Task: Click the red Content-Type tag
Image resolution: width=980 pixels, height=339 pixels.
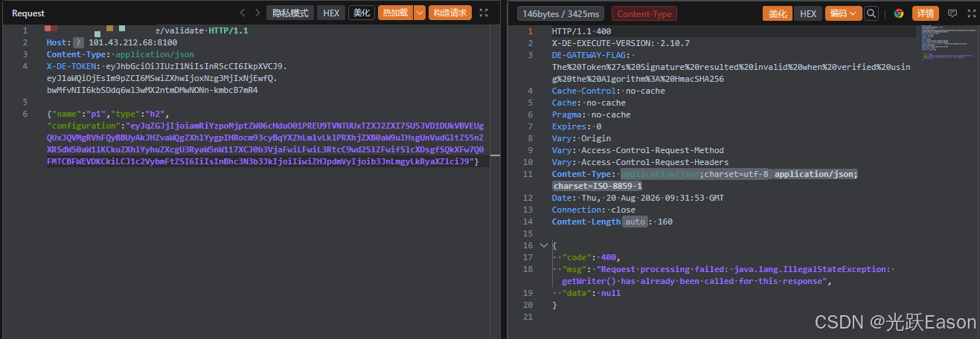Action: (x=644, y=13)
